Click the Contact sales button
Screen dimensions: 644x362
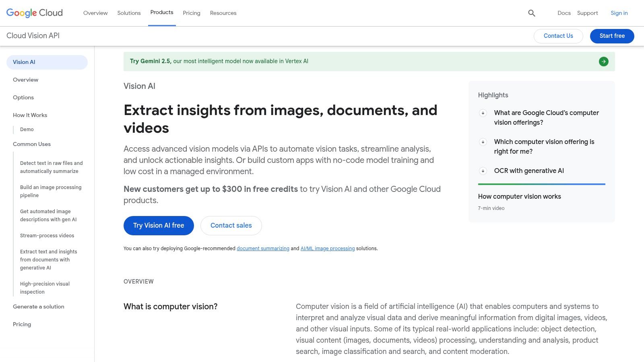click(231, 225)
